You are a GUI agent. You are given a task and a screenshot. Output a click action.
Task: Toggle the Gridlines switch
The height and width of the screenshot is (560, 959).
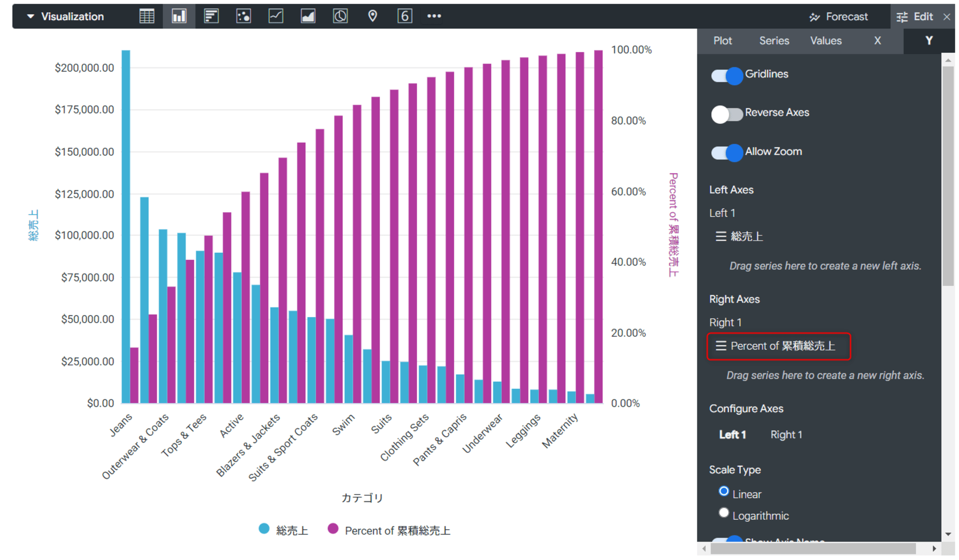click(727, 75)
